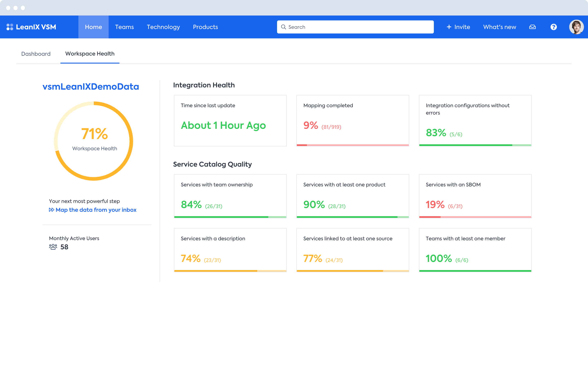Click the '100%' teams value

(x=439, y=258)
